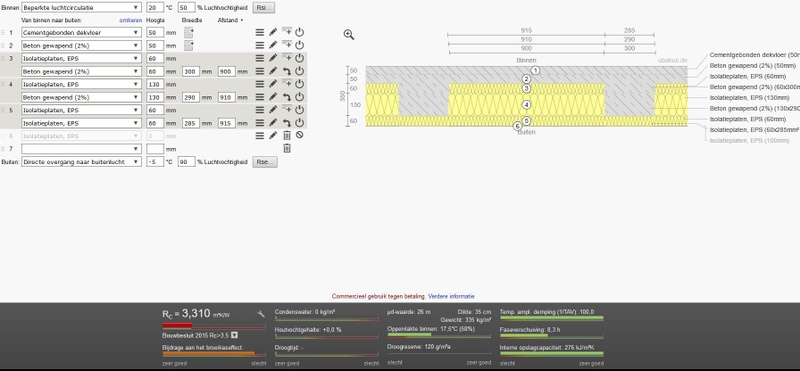
Task: Delete layer 6 with trash icon
Action: tap(287, 135)
